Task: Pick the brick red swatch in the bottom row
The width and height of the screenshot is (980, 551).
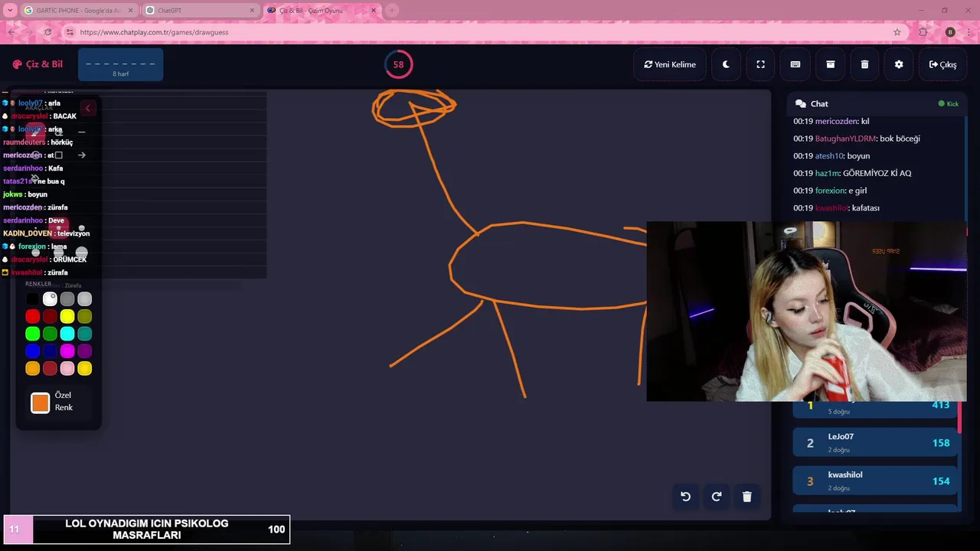Action: click(x=50, y=369)
